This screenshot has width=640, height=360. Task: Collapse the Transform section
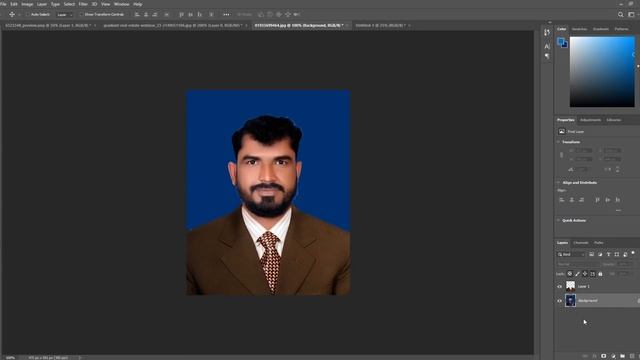[x=558, y=142]
